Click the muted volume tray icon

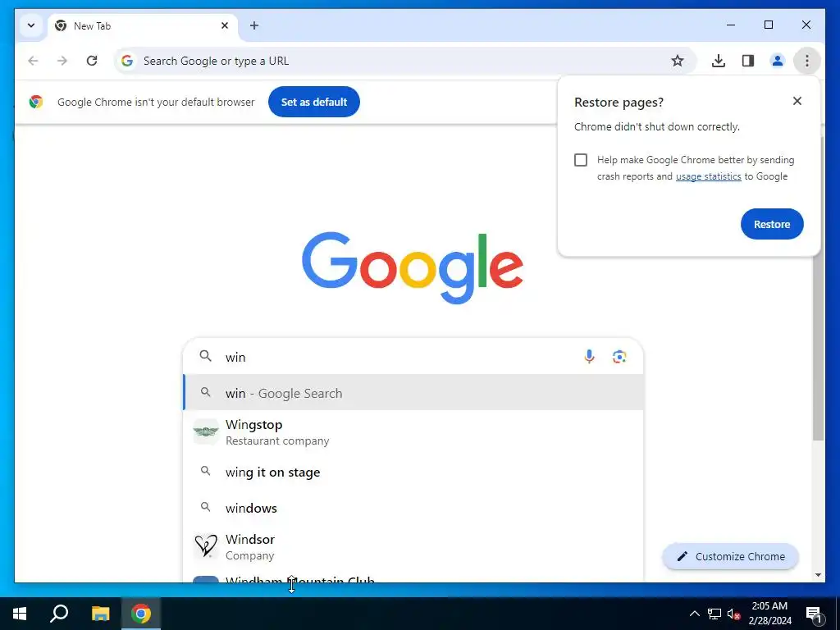734,614
